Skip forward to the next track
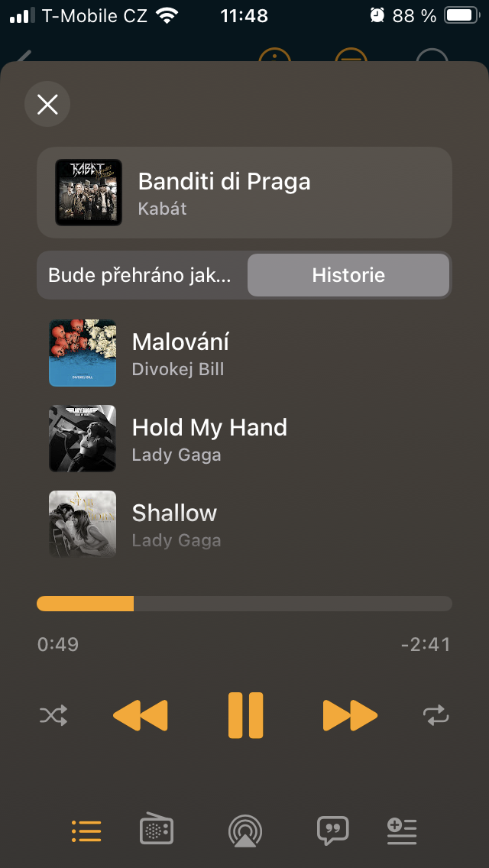Screen dimensions: 489x868 (x=350, y=716)
